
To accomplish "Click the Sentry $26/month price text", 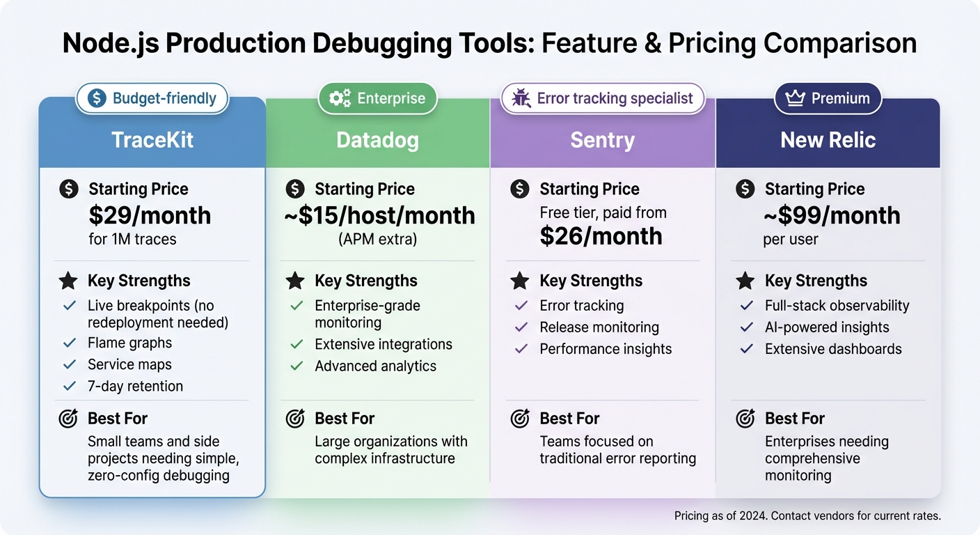I will [x=601, y=236].
